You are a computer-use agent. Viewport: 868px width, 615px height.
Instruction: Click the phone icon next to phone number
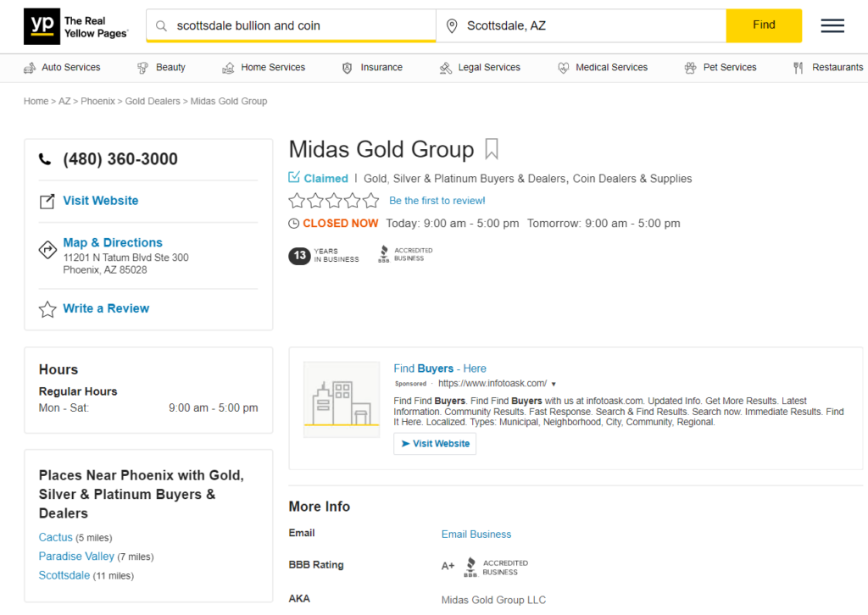click(x=46, y=159)
